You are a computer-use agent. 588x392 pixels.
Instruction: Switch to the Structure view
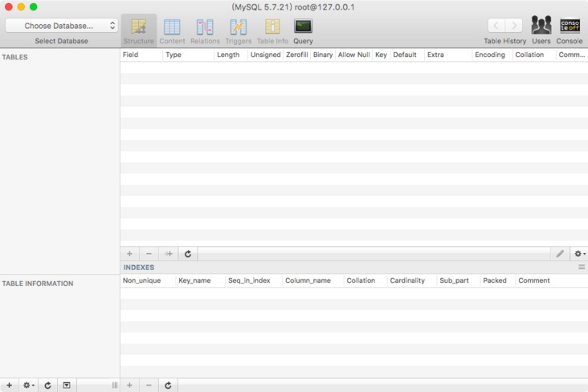(138, 31)
